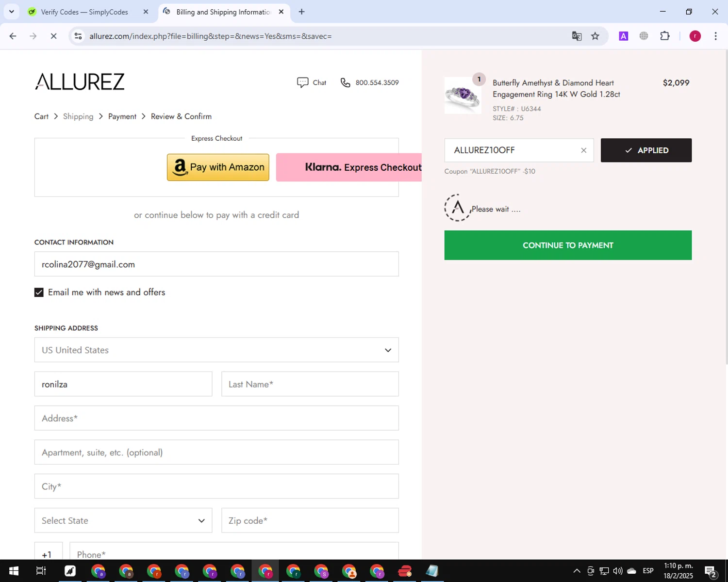Open the purple A extension icon
This screenshot has height=582, width=728.
point(624,36)
